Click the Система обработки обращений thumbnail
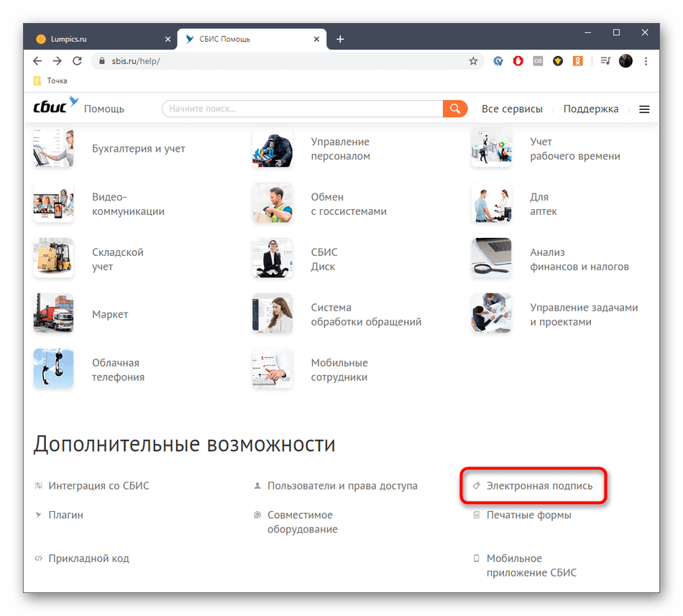The height and width of the screenshot is (616, 683). [x=272, y=313]
